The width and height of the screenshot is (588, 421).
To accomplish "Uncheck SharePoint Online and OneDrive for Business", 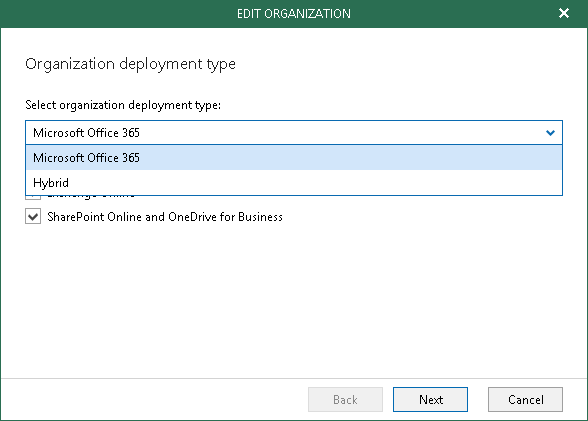I will [x=33, y=217].
